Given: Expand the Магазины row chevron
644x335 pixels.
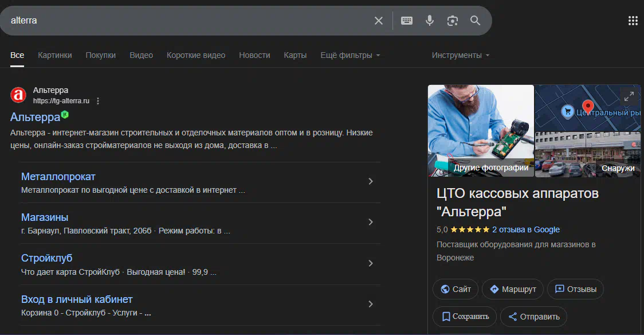Looking at the screenshot, I should pyautogui.click(x=371, y=222).
